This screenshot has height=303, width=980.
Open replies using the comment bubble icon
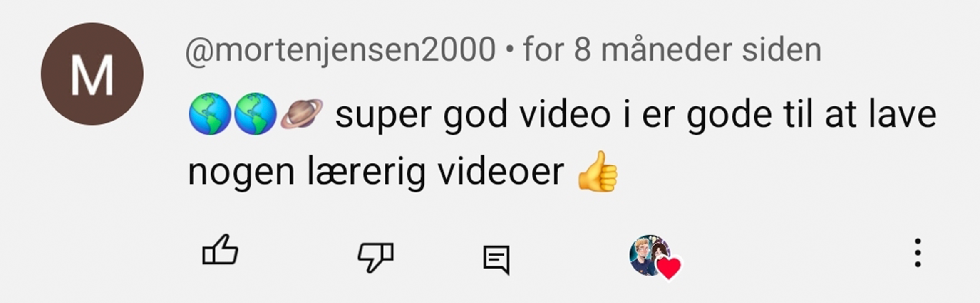[496, 260]
